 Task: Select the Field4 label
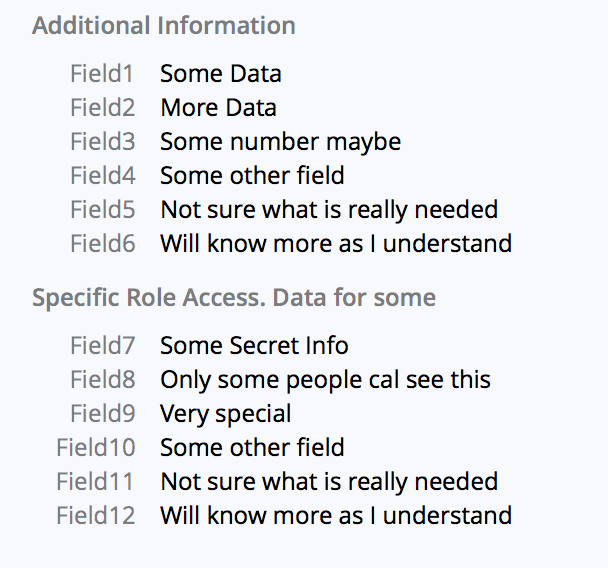point(103,176)
